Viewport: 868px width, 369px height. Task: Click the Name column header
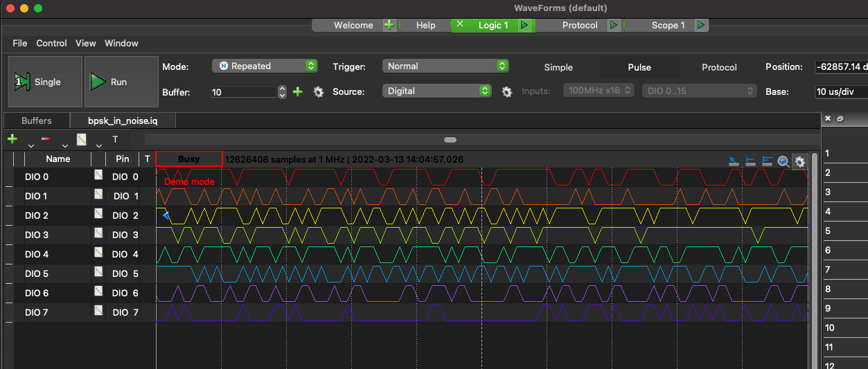[57, 159]
